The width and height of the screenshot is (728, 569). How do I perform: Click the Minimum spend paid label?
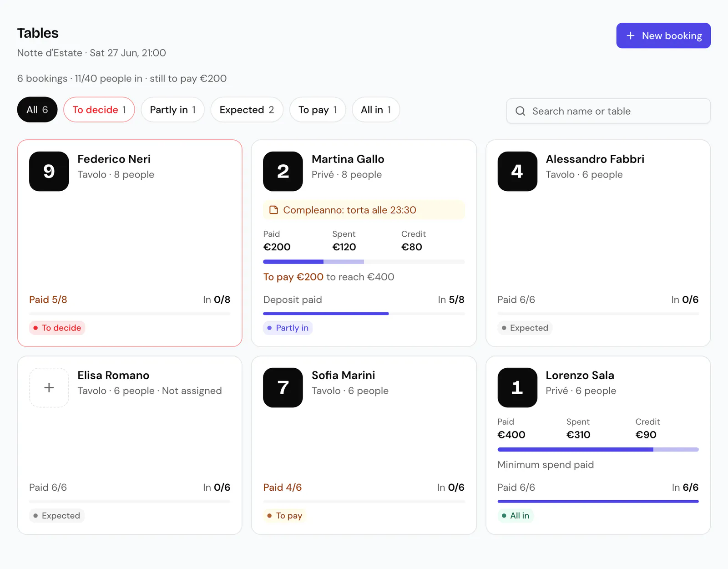[x=546, y=465]
